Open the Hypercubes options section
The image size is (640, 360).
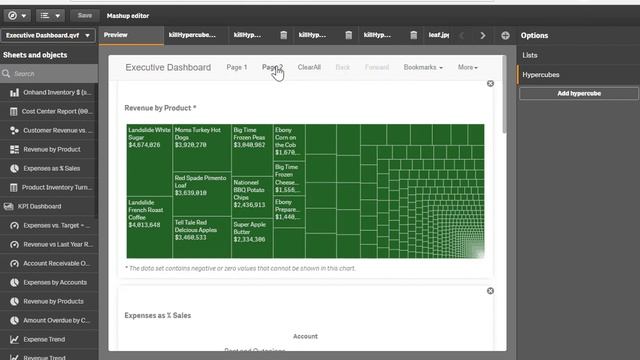pos(578,75)
